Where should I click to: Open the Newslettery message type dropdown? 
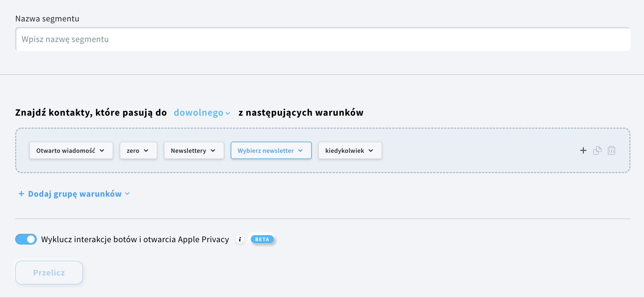[x=194, y=150]
